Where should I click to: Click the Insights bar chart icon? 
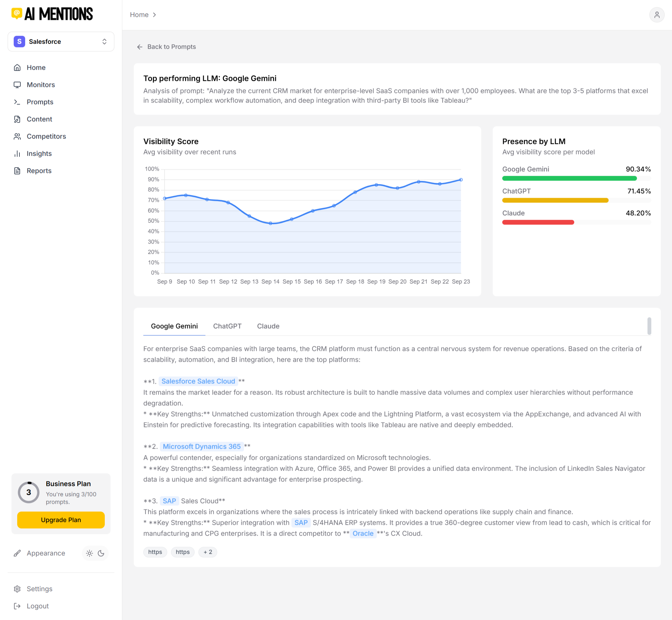click(17, 153)
